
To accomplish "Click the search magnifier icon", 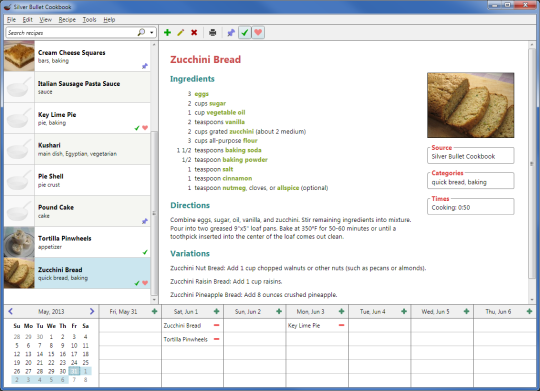I will [141, 32].
